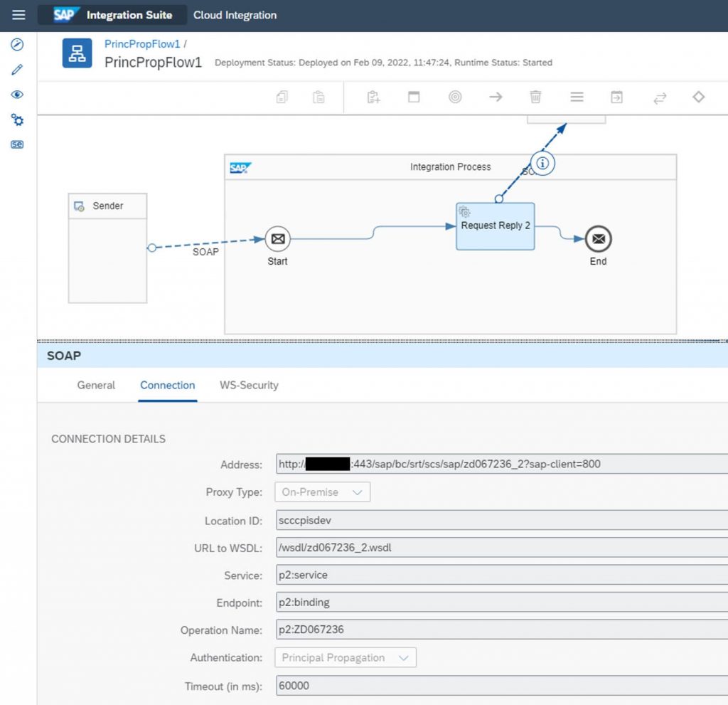The image size is (728, 705).
Task: Open the Proxy Type dropdown
Action: [x=323, y=492]
